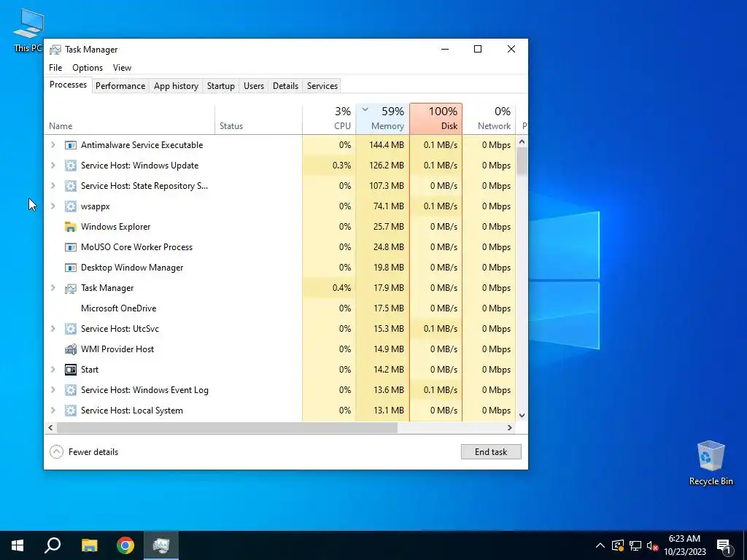The image size is (747, 560).
Task: Click the Service Host: State Repository gear icon
Action: pos(71,186)
